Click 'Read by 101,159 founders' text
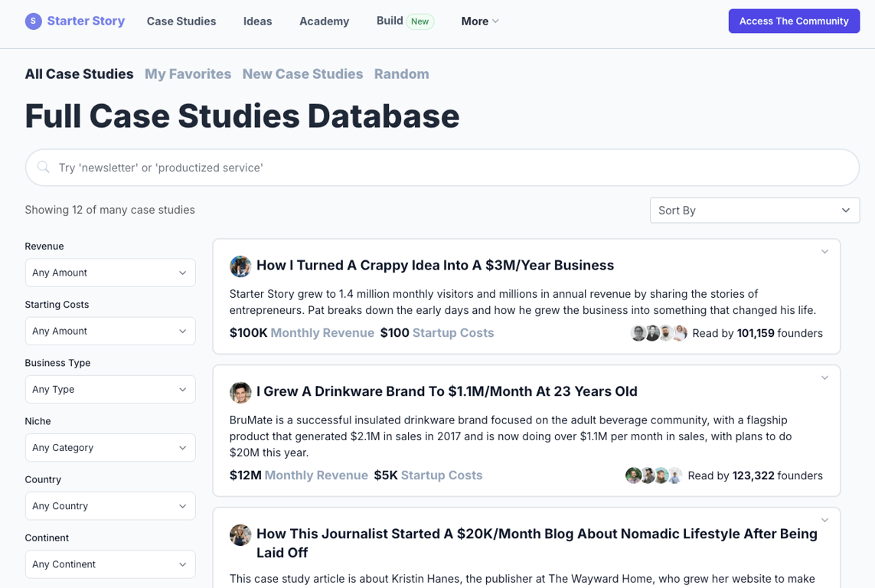This screenshot has height=588, width=875. coord(757,333)
